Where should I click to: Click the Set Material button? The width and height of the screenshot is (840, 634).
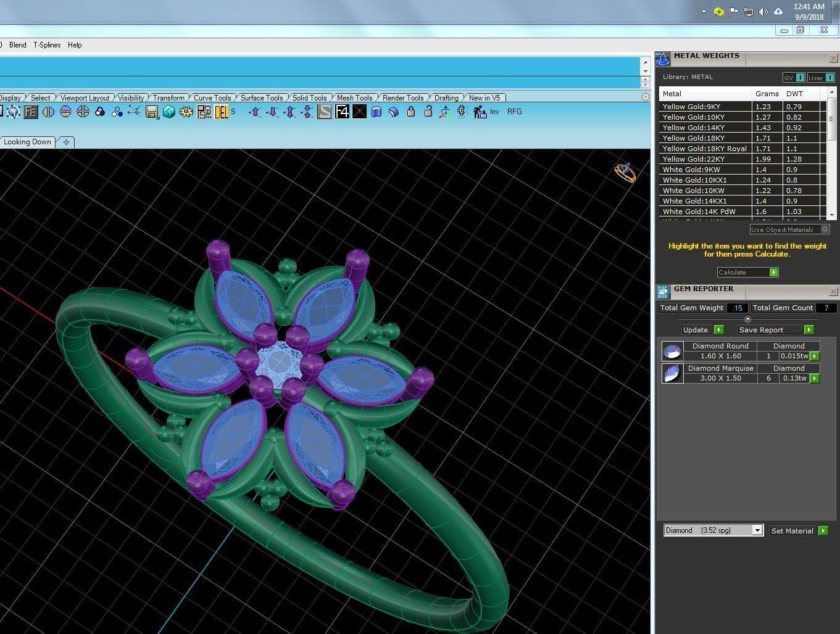798,530
